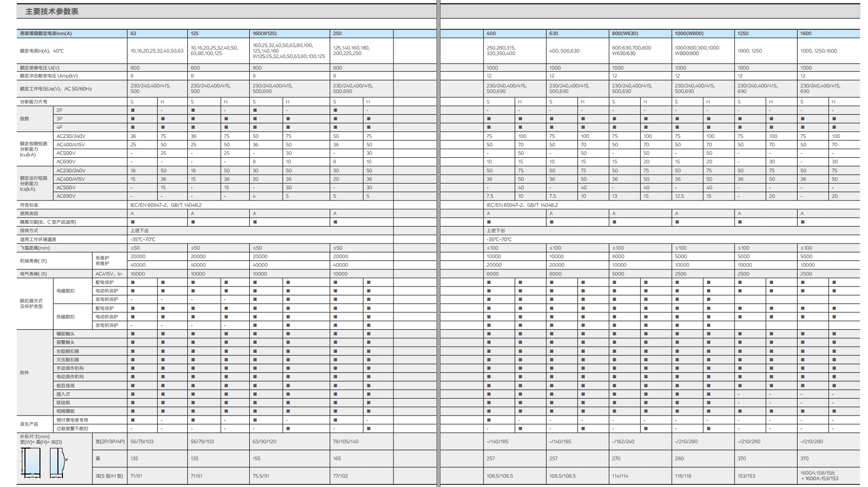Click the 分断能力代号 row label

pyautogui.click(x=33, y=102)
